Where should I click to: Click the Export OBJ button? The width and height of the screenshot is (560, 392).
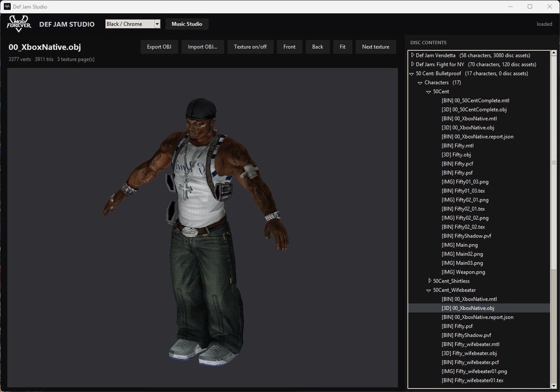tap(159, 47)
